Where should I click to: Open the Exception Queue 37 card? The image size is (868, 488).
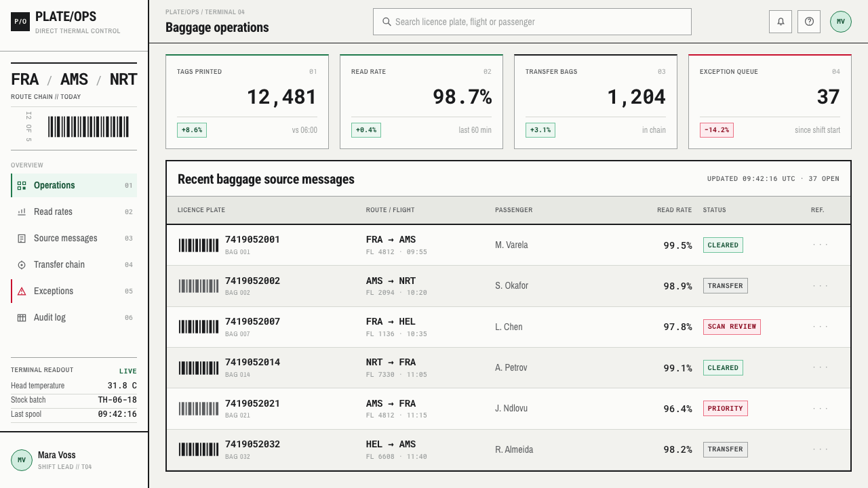click(x=770, y=102)
